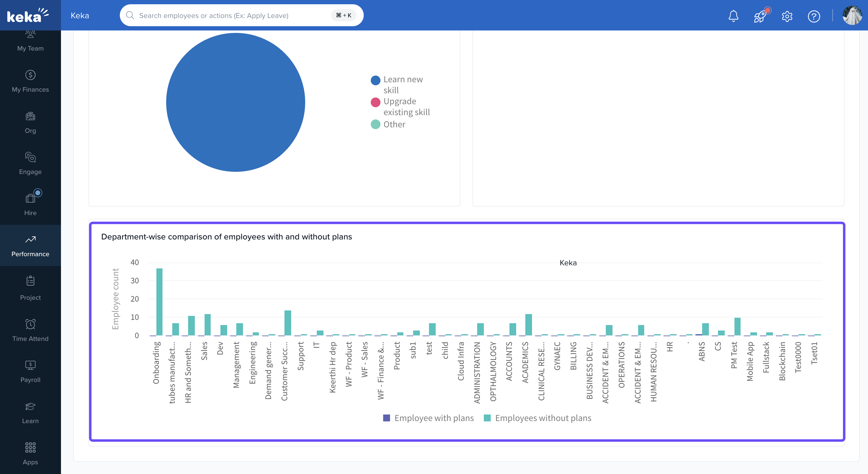Viewport: 868px width, 474px height.
Task: Go to the Org sidebar section
Action: coord(30,122)
